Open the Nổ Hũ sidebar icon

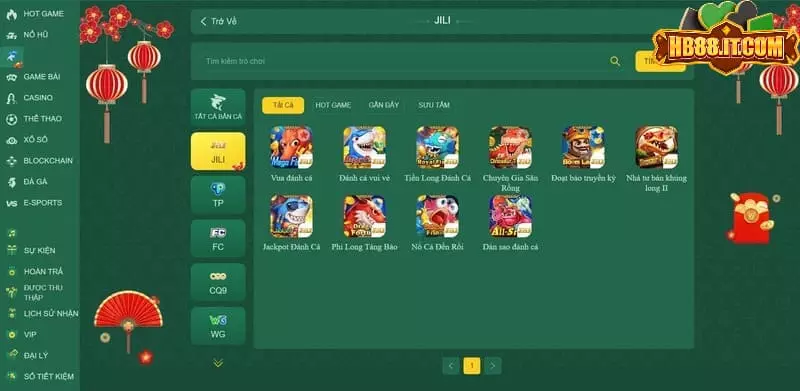coord(11,35)
